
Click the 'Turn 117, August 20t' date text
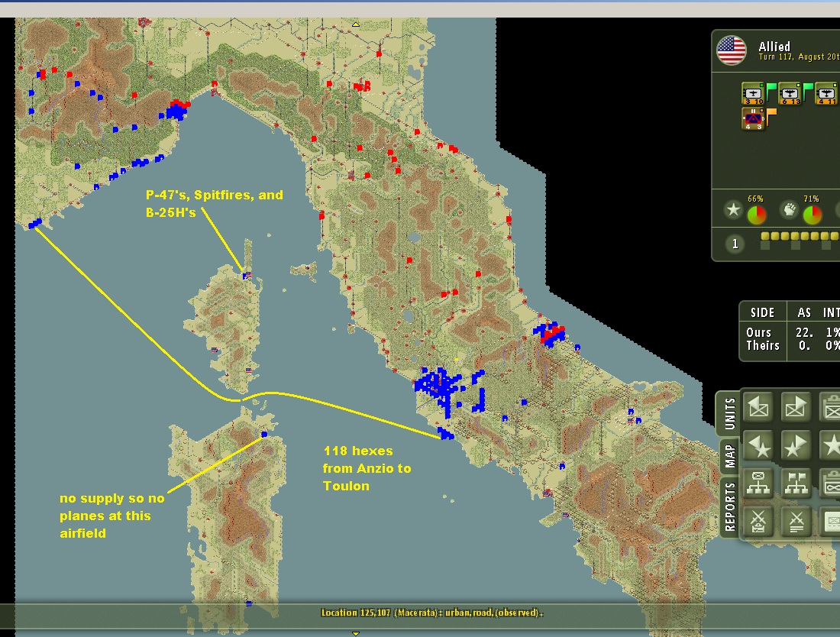point(799,57)
